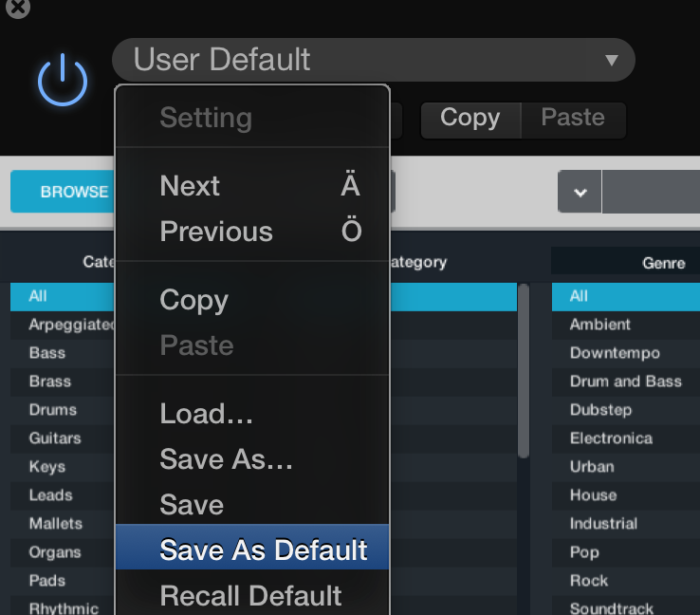Pick Drums in the Category list
Image resolution: width=700 pixels, height=615 pixels.
click(53, 410)
